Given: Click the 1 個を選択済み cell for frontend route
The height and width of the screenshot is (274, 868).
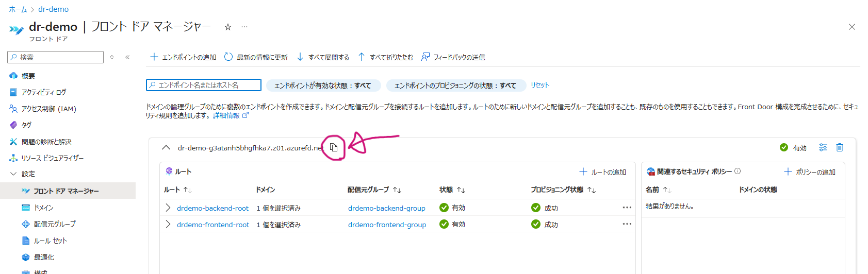Looking at the screenshot, I should [x=279, y=225].
